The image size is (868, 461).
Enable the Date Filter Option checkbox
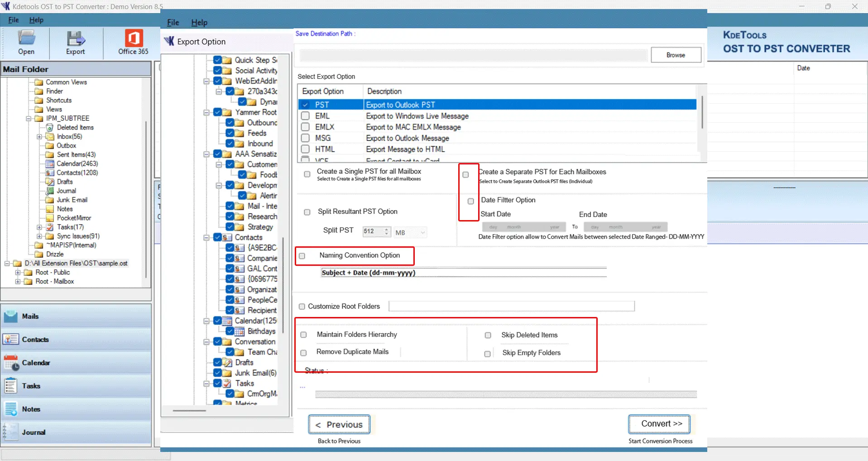[471, 201]
